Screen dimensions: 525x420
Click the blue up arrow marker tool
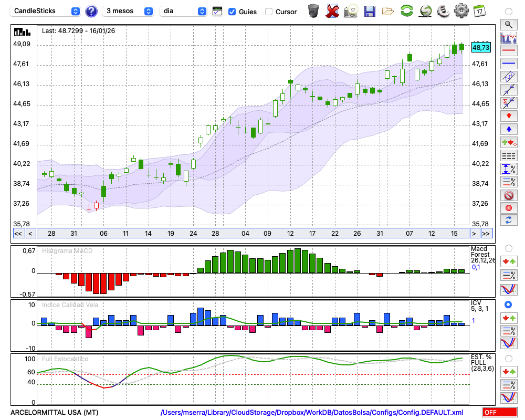click(508, 129)
